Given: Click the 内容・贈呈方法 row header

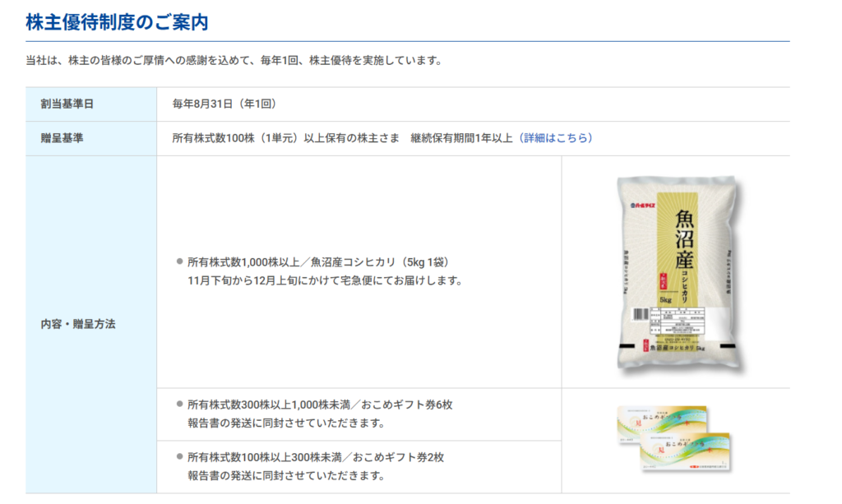Looking at the screenshot, I should (78, 324).
